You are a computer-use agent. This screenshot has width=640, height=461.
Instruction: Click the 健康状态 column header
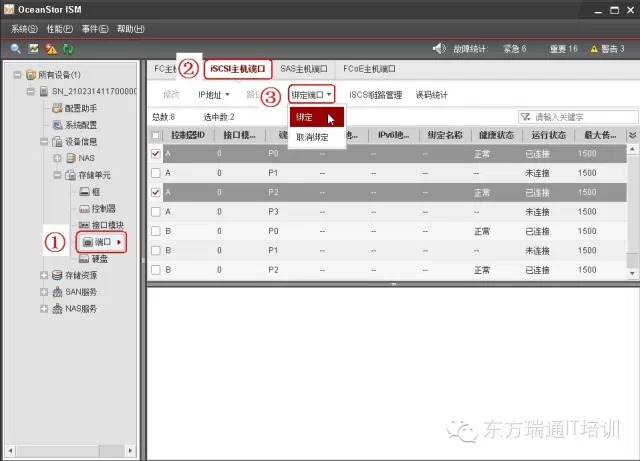tap(496, 135)
